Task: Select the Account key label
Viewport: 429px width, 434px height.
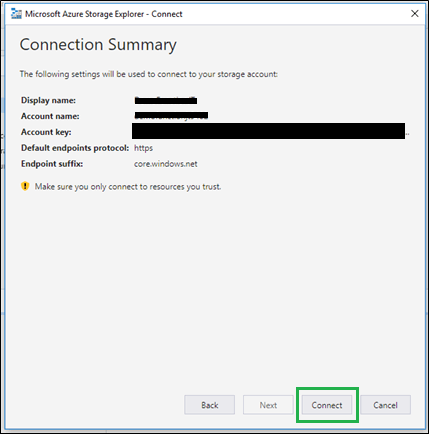Action: [x=46, y=132]
